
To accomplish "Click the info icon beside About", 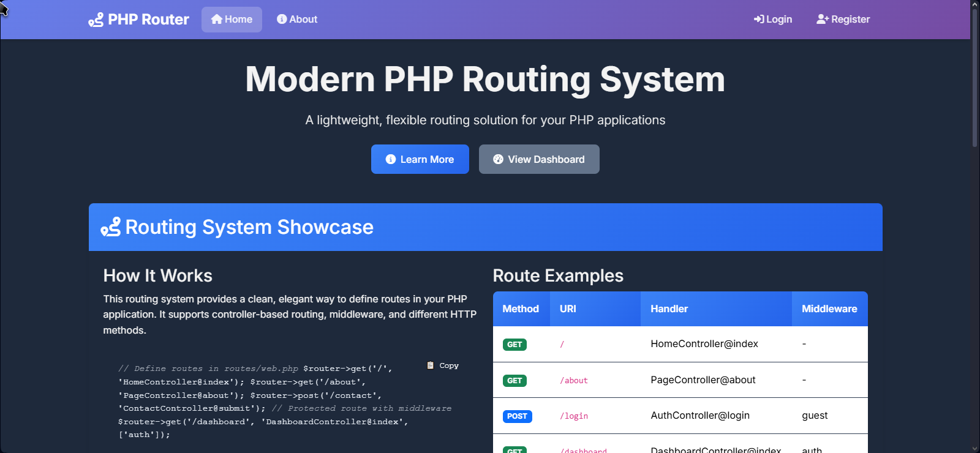I will click(282, 20).
